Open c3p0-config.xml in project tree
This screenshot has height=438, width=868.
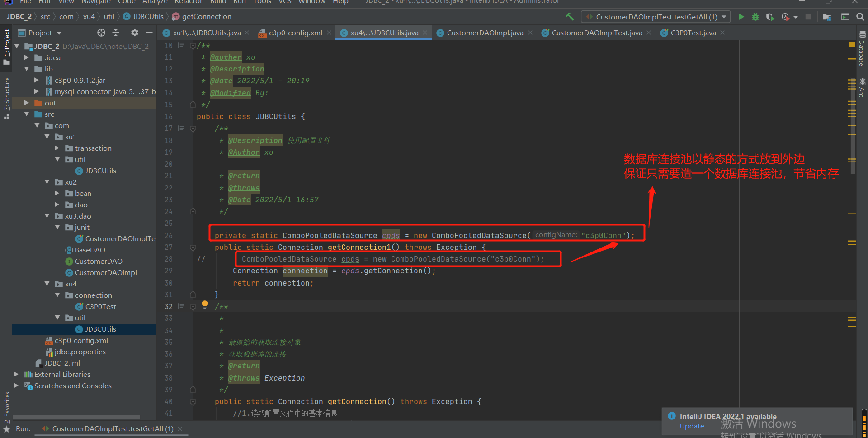pyautogui.click(x=81, y=340)
